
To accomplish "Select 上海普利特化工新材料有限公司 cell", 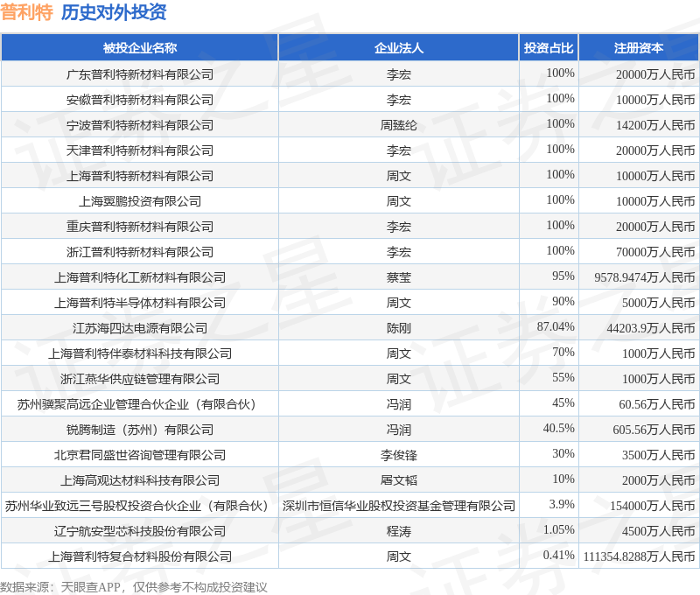I will [x=140, y=277].
